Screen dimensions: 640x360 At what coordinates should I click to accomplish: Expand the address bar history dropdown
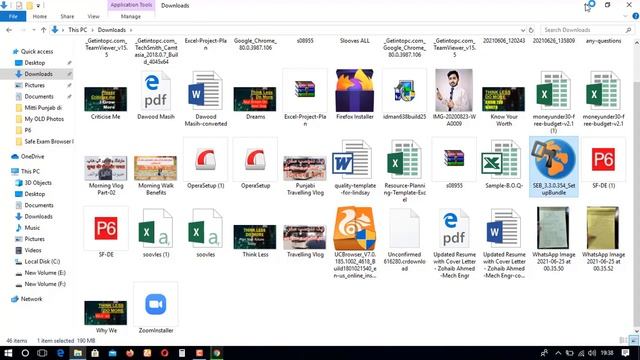pyautogui.click(x=522, y=30)
